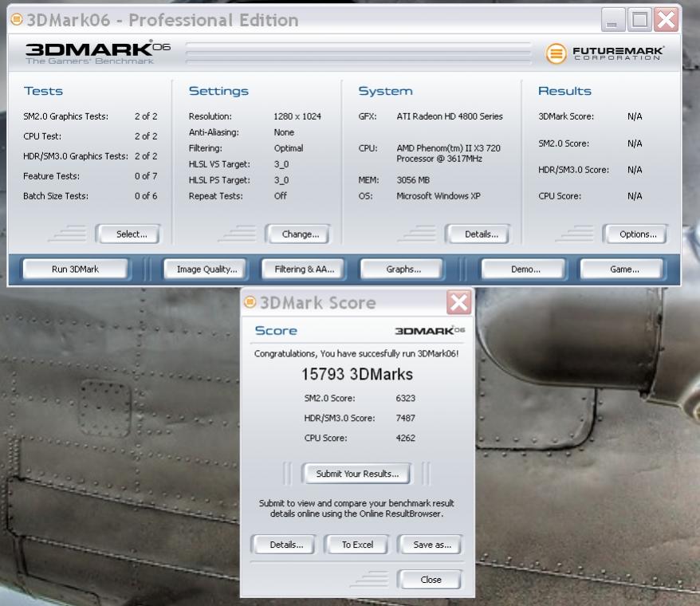Click the 'Microsoft Windows XP' OS text
700x606 pixels.
tap(438, 196)
